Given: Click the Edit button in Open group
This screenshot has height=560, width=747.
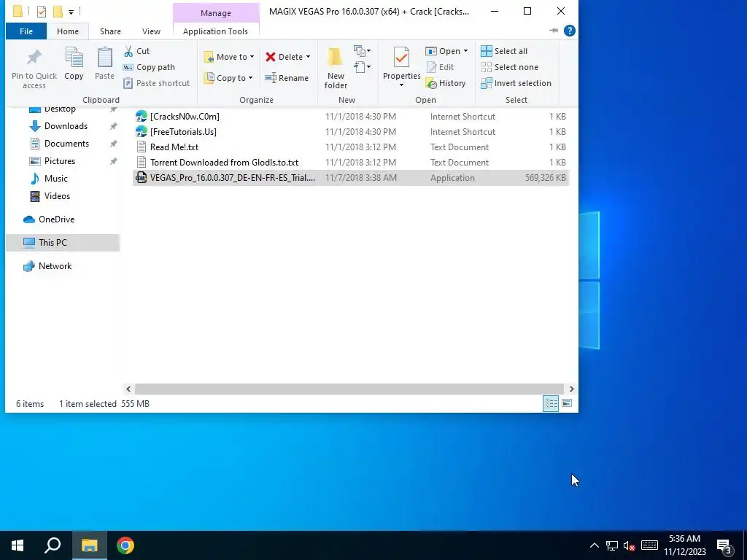Looking at the screenshot, I should click(x=440, y=67).
